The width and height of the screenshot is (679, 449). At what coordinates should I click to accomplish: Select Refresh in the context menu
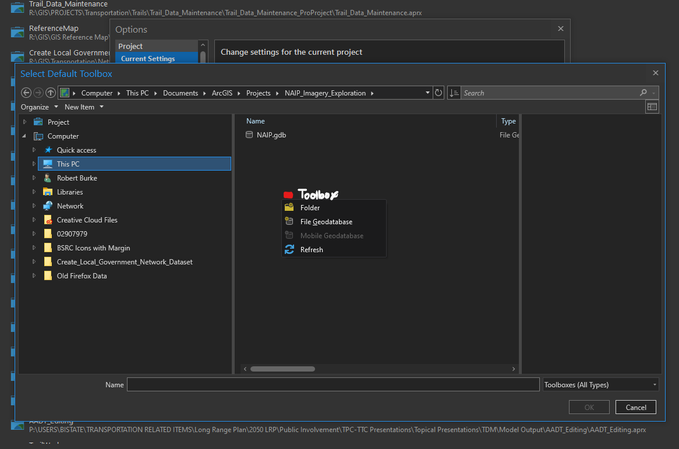click(311, 250)
